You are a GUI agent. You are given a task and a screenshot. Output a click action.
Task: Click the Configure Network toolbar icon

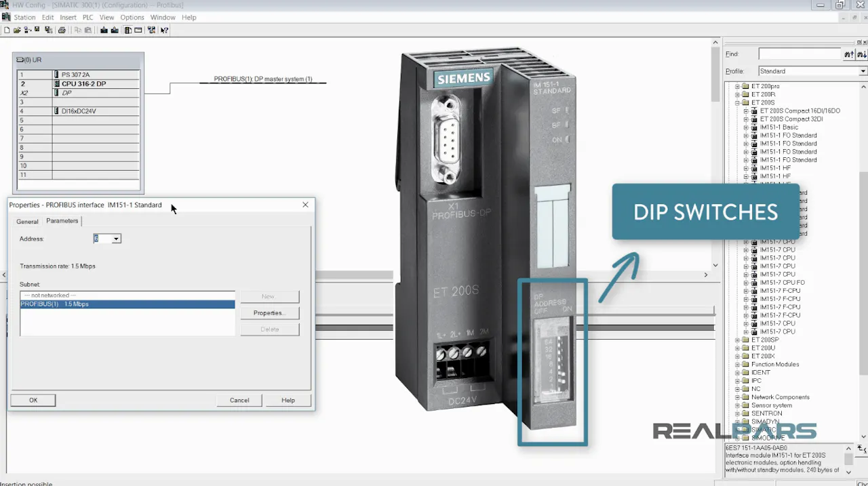tap(151, 30)
